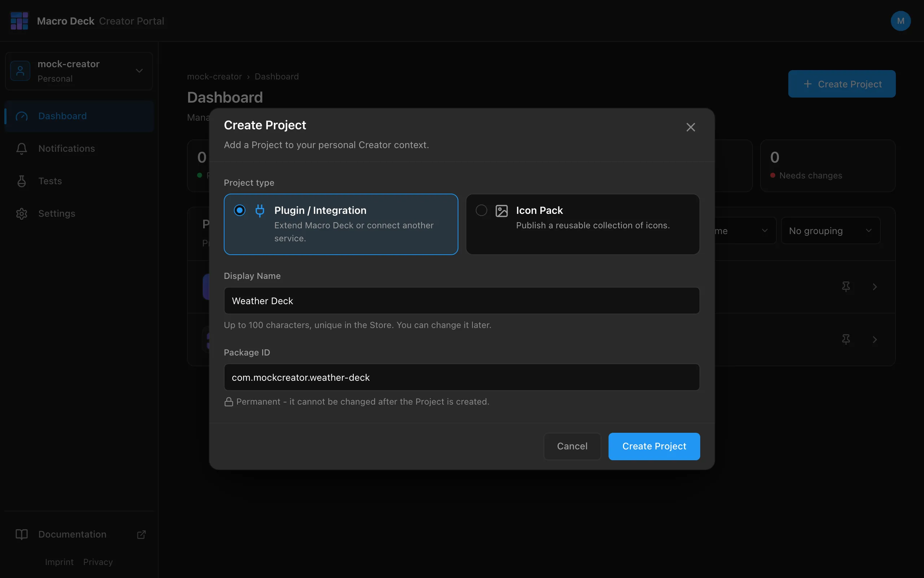Click the Settings gear icon
Image resolution: width=924 pixels, height=578 pixels.
tap(22, 213)
